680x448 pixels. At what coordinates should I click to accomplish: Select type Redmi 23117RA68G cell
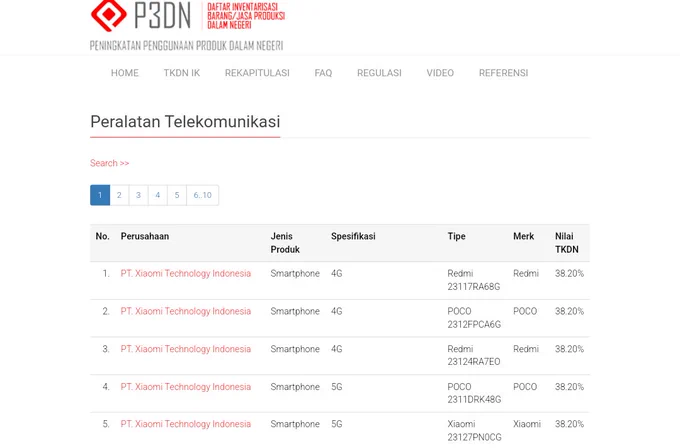click(x=474, y=280)
